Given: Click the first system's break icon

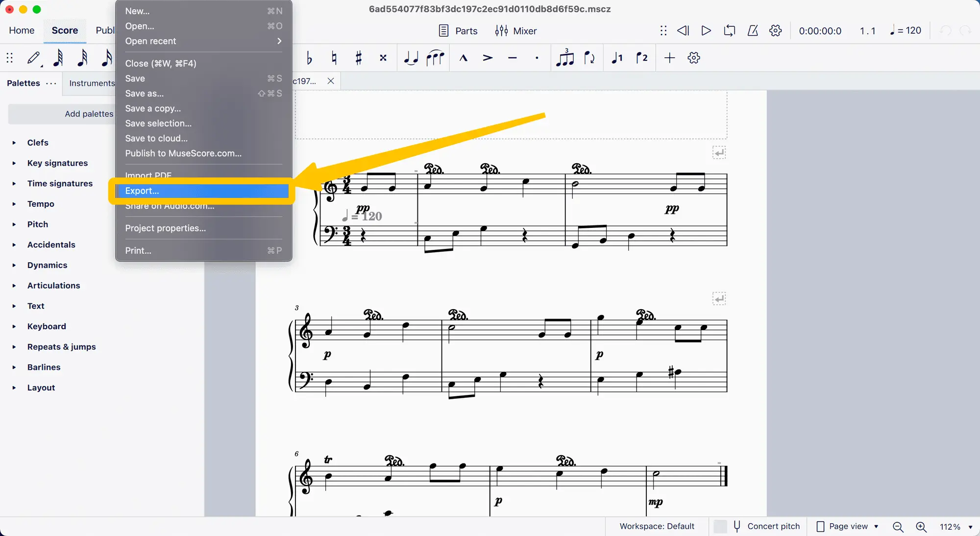Looking at the screenshot, I should (719, 153).
